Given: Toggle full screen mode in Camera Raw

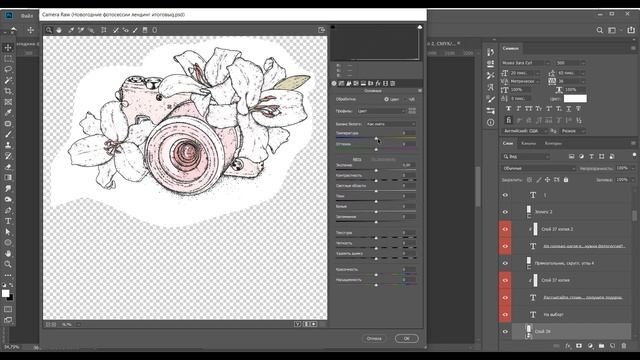Looking at the screenshot, I should pos(322,30).
